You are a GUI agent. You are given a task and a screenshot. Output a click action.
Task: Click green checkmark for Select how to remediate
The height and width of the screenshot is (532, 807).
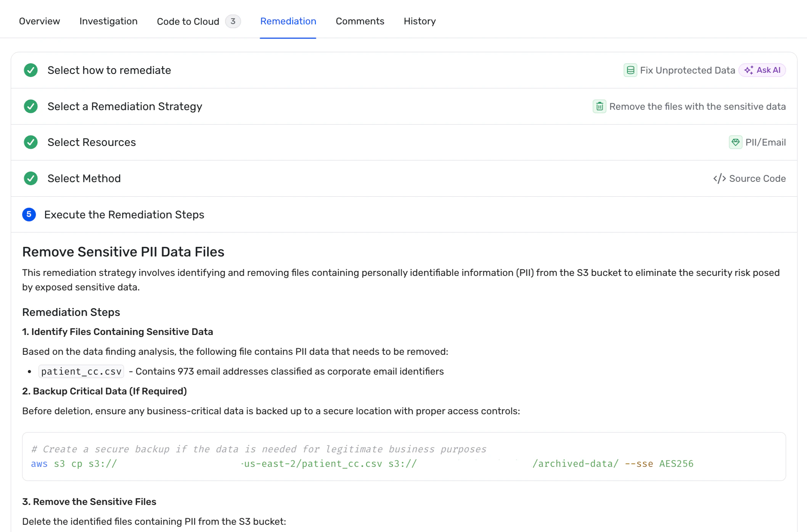(31, 70)
